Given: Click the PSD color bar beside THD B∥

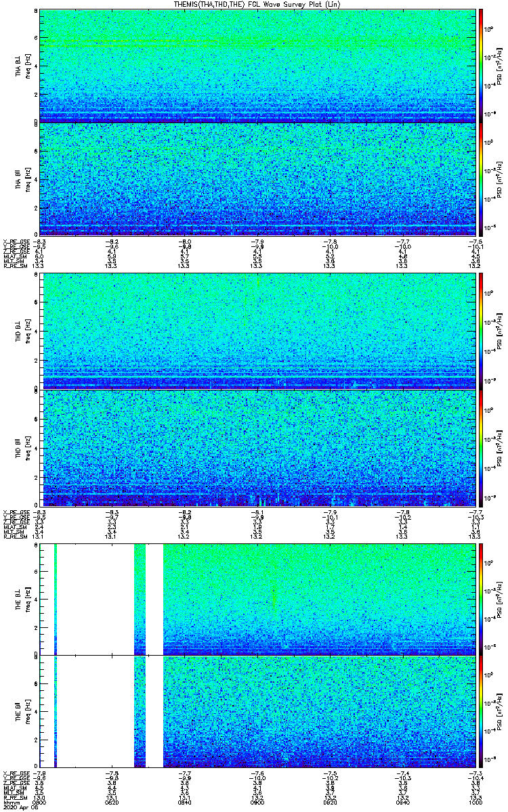Looking at the screenshot, I should tap(481, 447).
